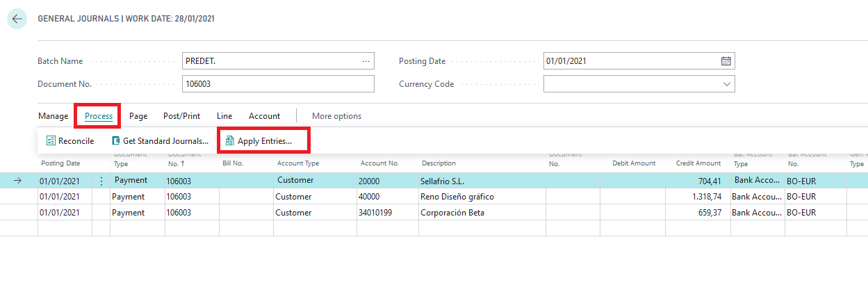Open the Process menu

[99, 116]
